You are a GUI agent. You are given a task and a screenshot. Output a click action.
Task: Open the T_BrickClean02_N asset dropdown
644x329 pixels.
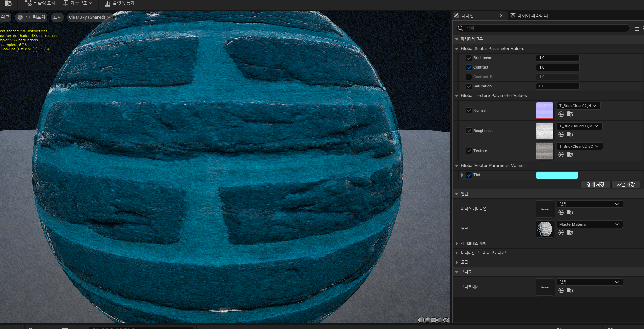point(578,106)
